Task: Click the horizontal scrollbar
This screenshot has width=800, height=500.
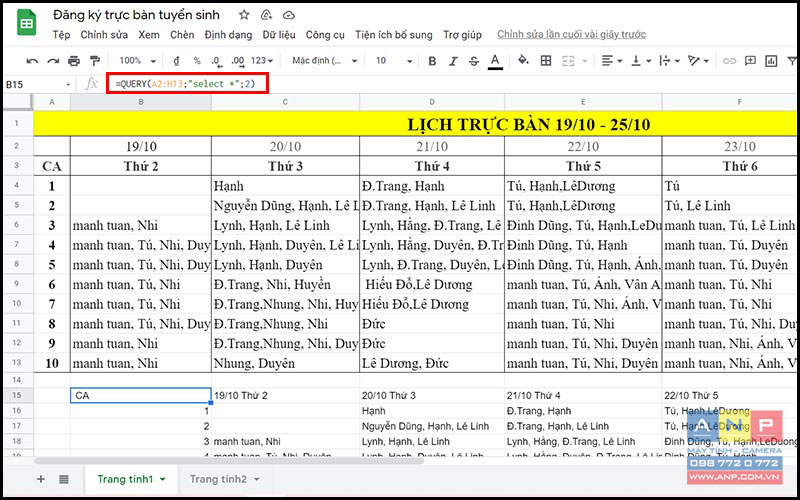Action: [229, 461]
